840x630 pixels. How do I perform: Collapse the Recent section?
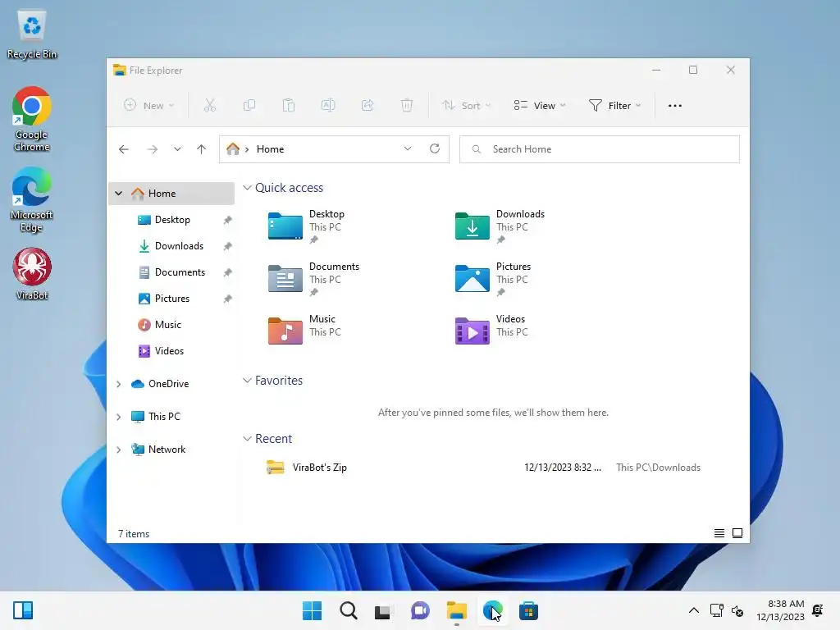click(247, 439)
